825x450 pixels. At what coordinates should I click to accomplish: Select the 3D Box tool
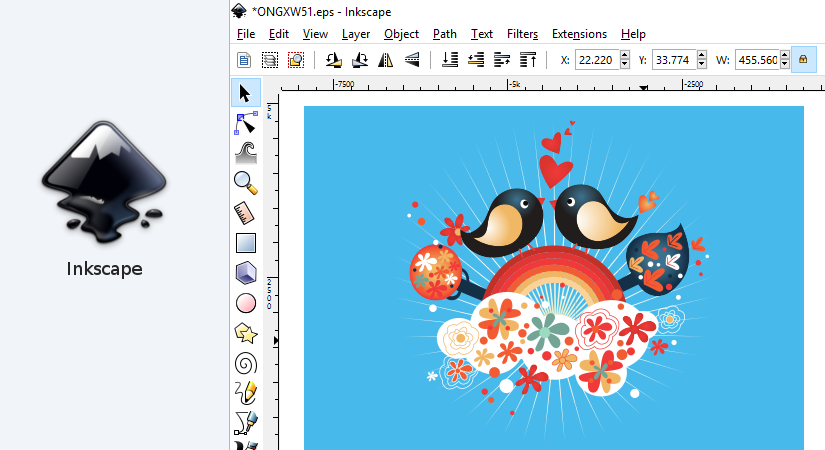pos(245,272)
